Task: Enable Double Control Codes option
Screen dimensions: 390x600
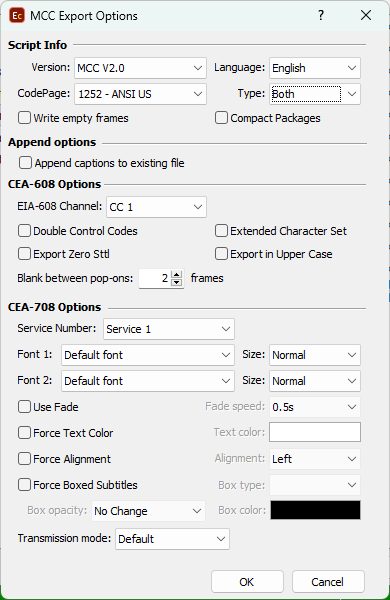Action: click(24, 231)
